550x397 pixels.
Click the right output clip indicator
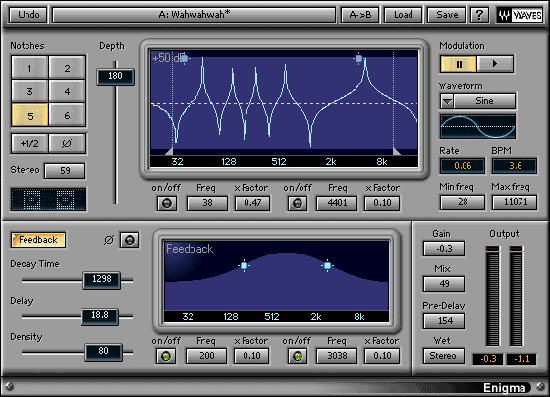[x=516, y=248]
